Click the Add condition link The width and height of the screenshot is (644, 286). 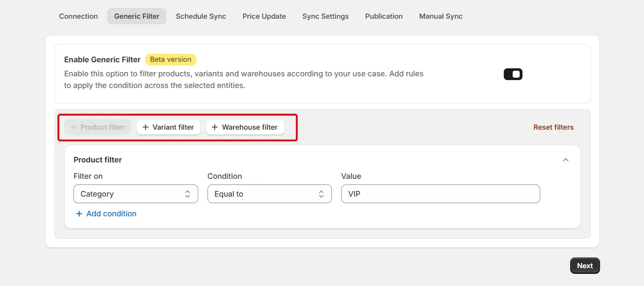pyautogui.click(x=106, y=214)
